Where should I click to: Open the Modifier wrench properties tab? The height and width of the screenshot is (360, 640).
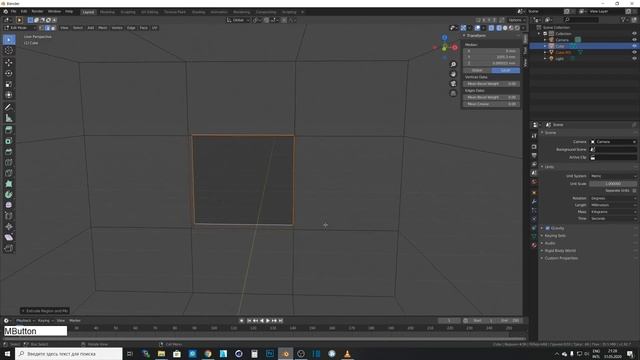534,202
